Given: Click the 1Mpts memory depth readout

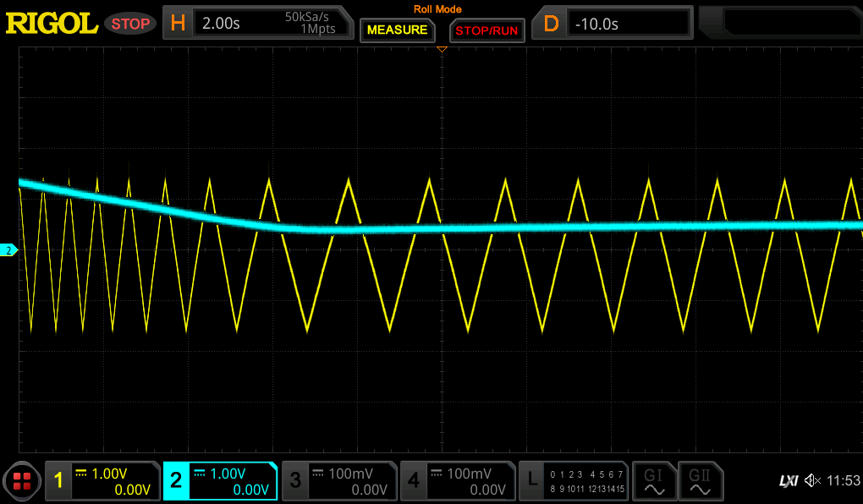Looking at the screenshot, I should tap(317, 29).
